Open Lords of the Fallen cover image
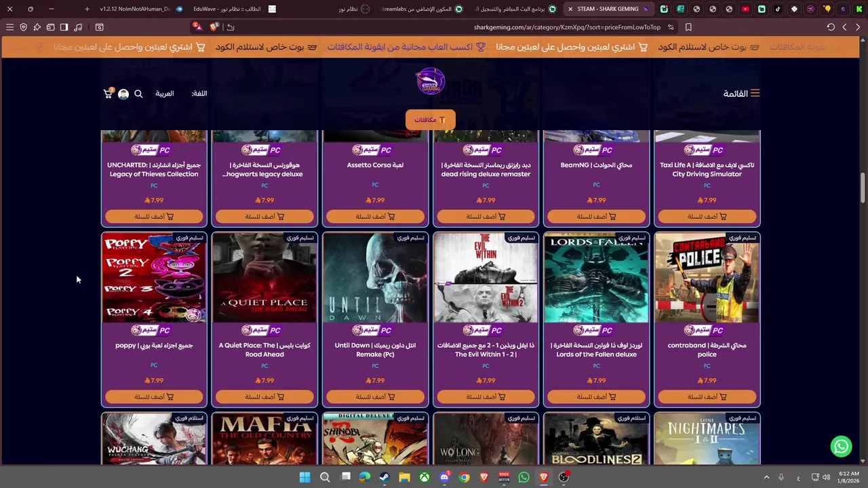Viewport: 868px width, 488px height. (596, 278)
